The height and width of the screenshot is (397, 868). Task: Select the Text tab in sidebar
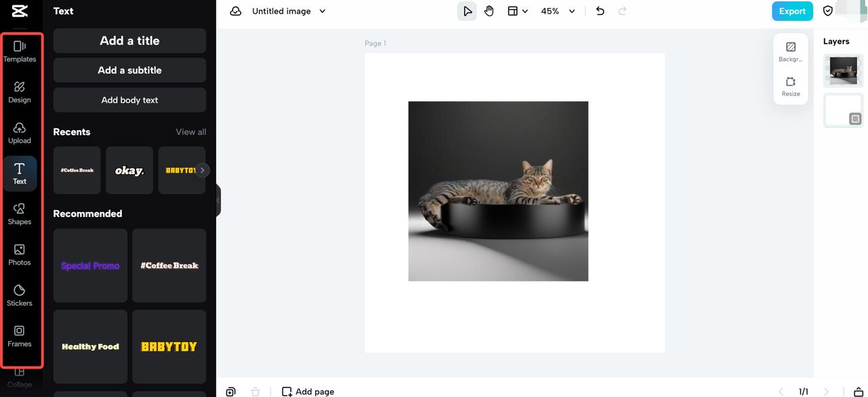click(20, 174)
